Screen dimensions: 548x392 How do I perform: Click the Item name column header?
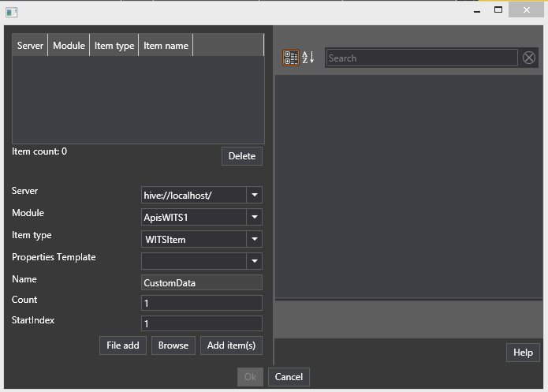(x=166, y=46)
